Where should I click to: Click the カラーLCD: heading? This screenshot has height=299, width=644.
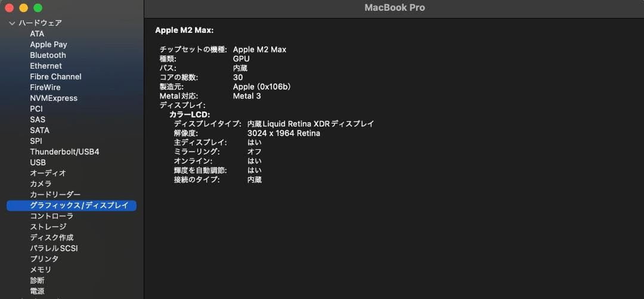tap(190, 115)
